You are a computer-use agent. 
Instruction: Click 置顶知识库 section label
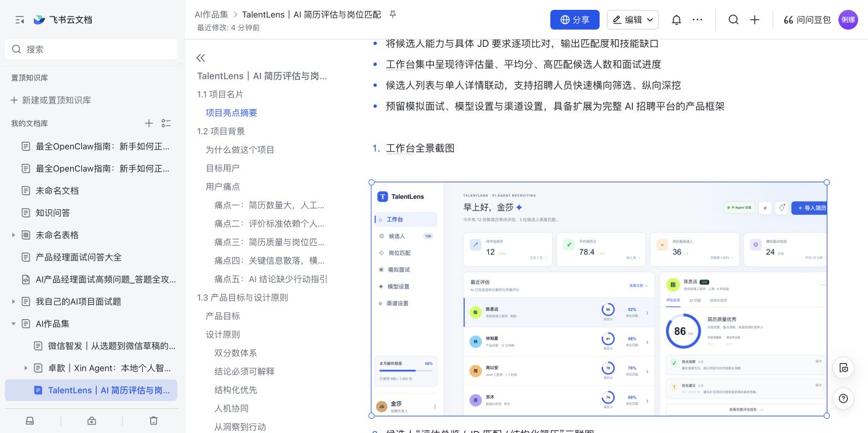[x=30, y=78]
